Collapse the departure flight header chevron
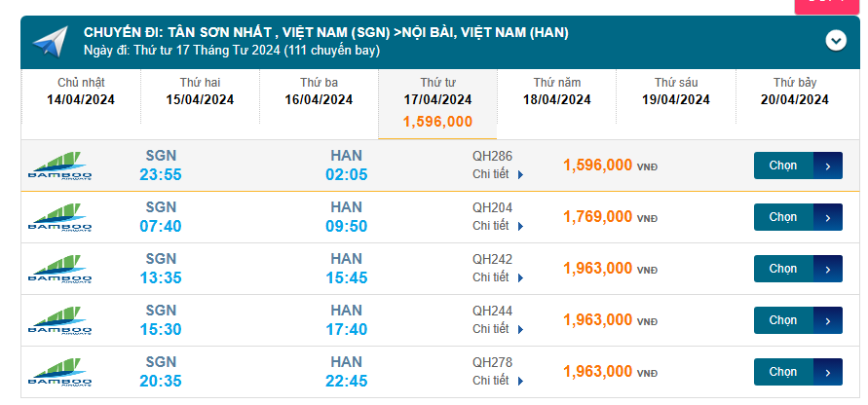 click(835, 41)
